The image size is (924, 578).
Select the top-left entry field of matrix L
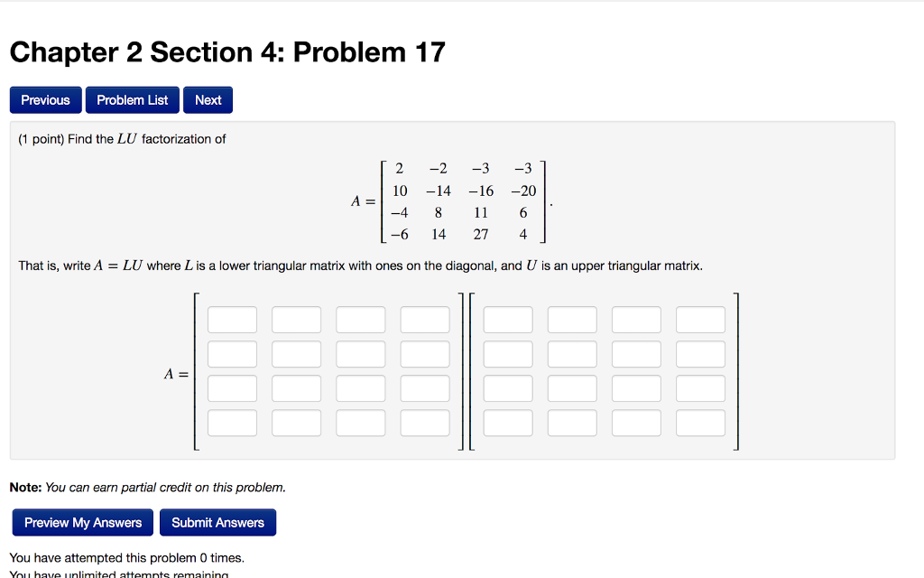tap(232, 319)
